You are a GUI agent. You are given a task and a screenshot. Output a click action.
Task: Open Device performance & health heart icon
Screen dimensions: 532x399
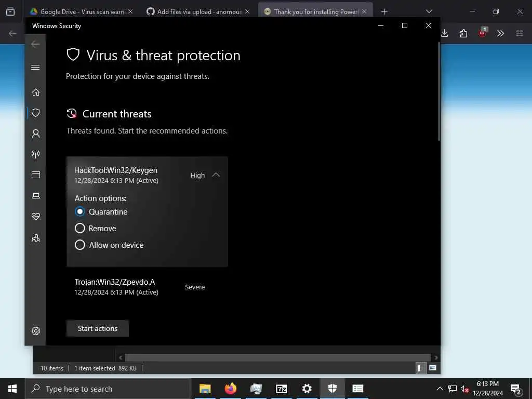pos(36,217)
